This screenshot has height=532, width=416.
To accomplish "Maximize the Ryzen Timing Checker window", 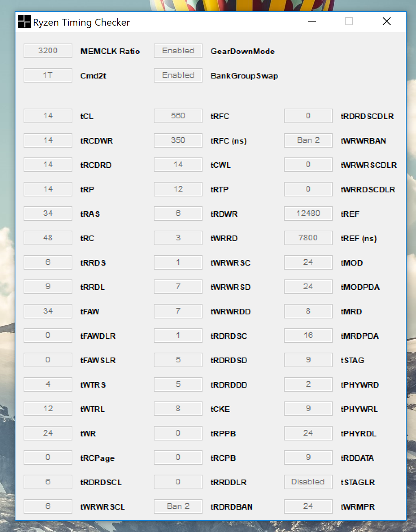I will coord(349,22).
